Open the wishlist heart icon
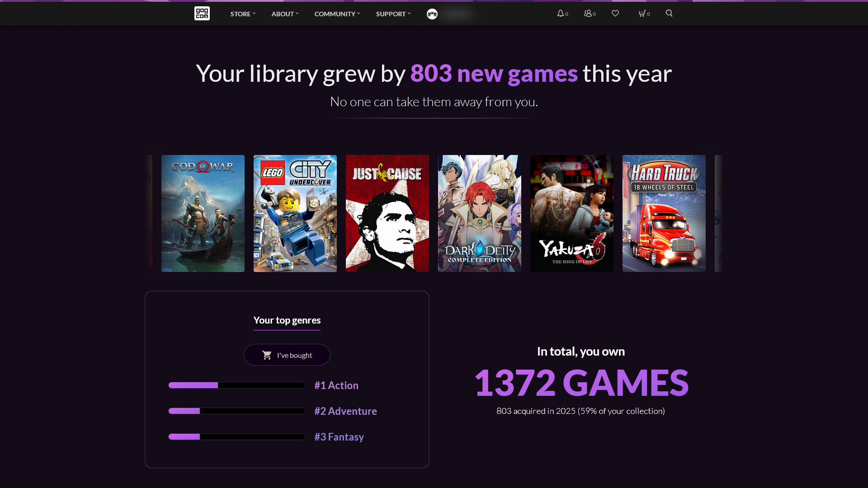868x488 pixels. pyautogui.click(x=615, y=14)
